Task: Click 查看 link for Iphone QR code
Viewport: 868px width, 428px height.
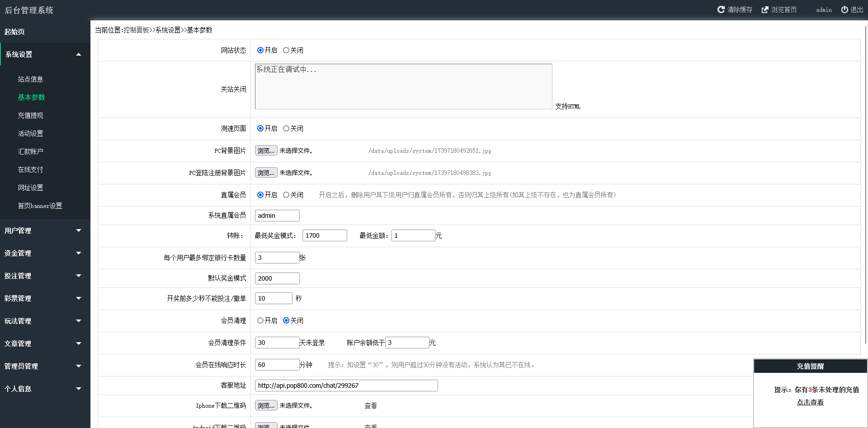Action: click(x=371, y=405)
